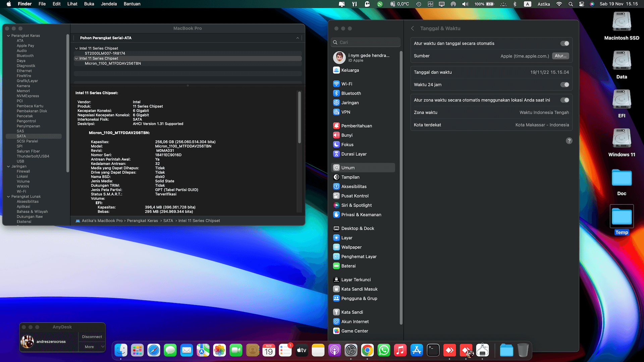Click the help question mark button

(569, 141)
